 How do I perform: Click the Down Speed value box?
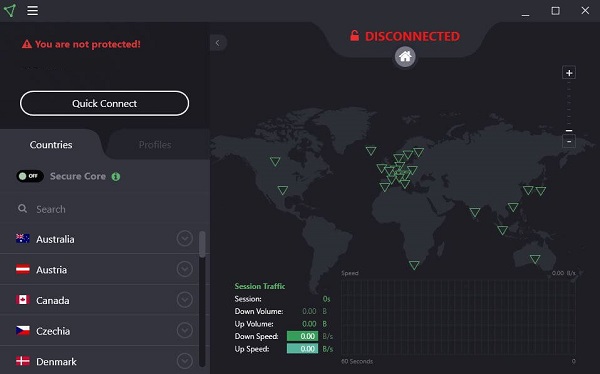[302, 336]
